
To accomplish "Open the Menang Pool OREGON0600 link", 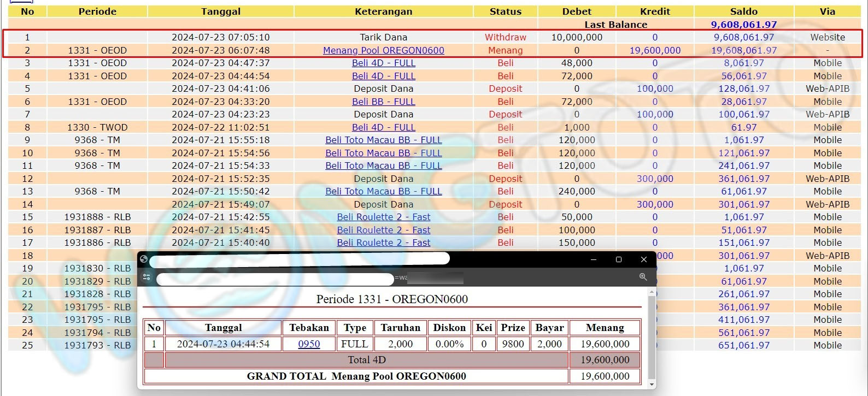I will pyautogui.click(x=383, y=50).
